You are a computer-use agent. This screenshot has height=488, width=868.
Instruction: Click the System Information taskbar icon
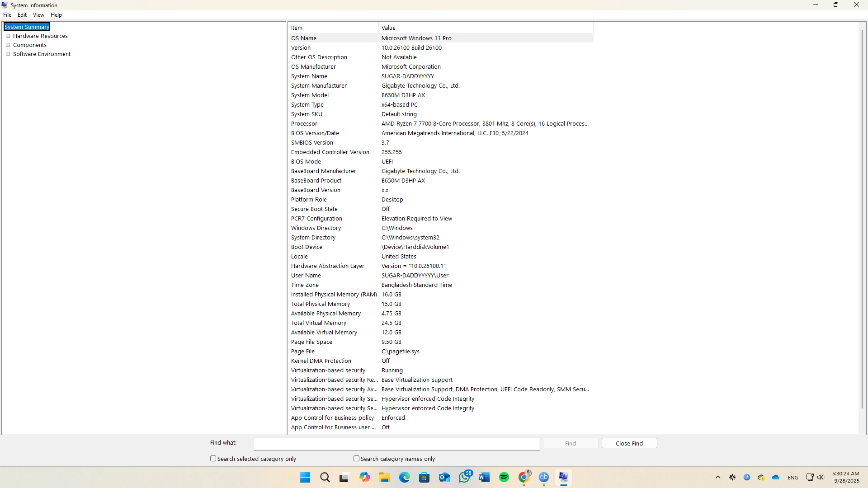[564, 477]
